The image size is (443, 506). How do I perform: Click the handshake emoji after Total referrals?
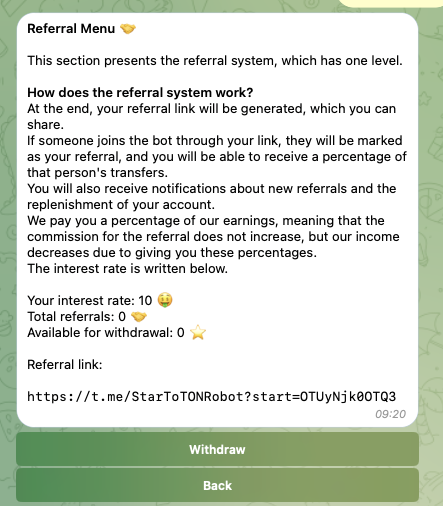(x=139, y=316)
